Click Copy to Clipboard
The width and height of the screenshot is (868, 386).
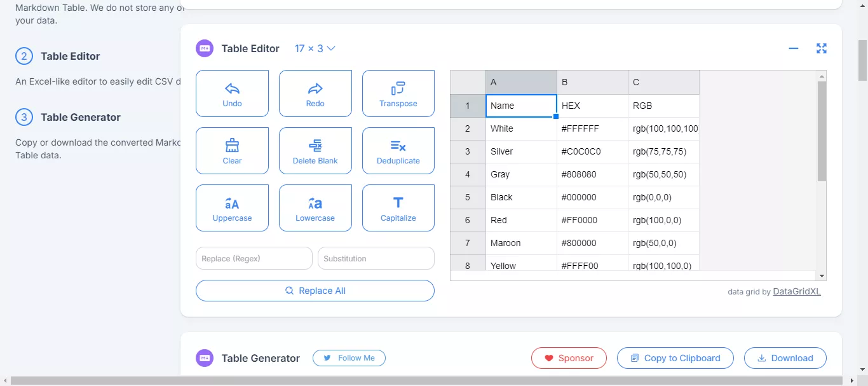[x=675, y=358]
